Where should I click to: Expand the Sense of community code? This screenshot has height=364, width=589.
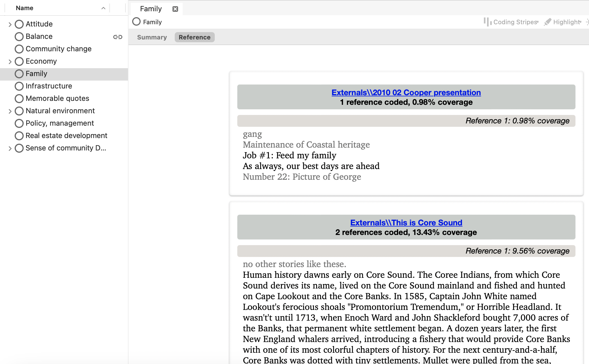point(10,148)
